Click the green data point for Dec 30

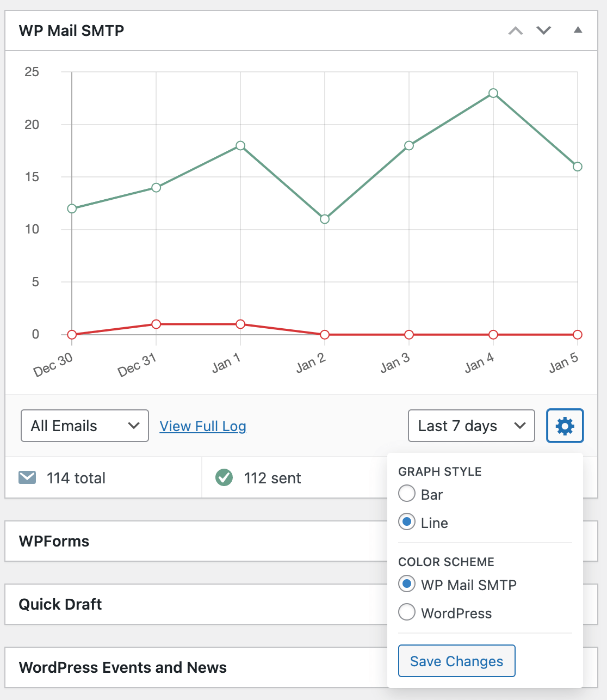pos(72,208)
